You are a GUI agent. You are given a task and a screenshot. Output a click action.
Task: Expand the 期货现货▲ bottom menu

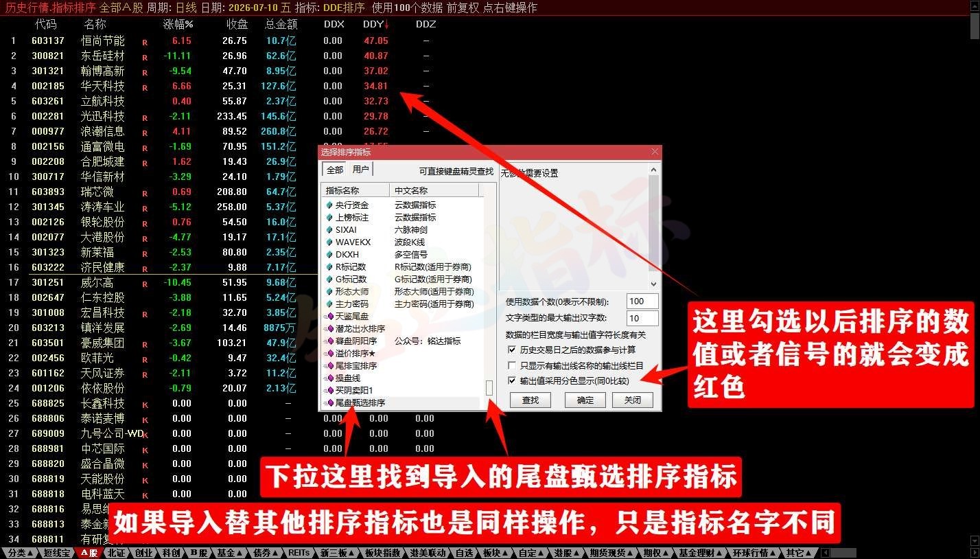tap(611, 553)
